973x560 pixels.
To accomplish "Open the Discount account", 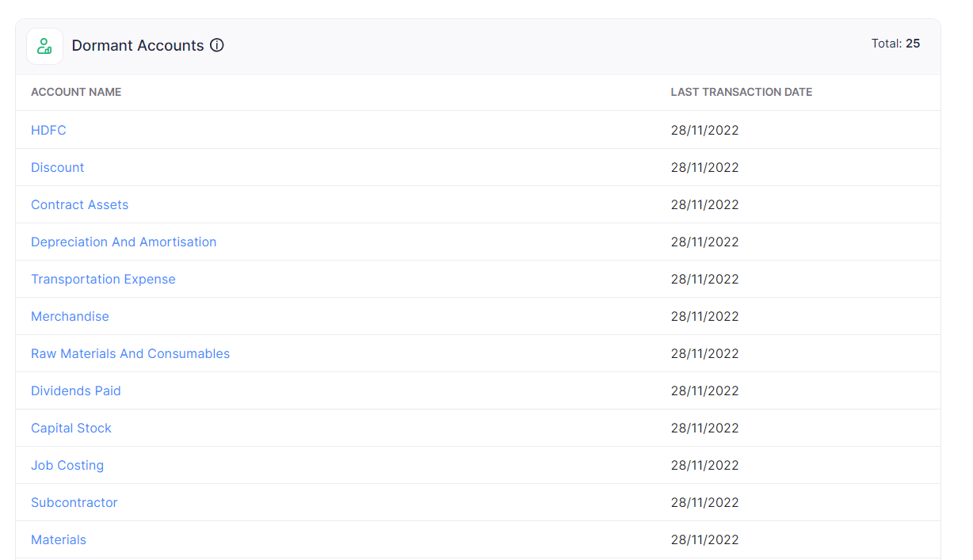I will pyautogui.click(x=57, y=167).
